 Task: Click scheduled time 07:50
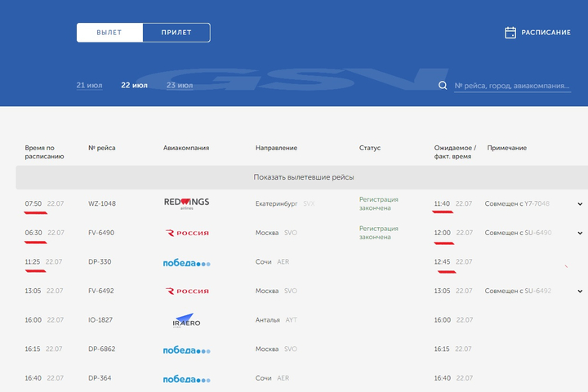[x=33, y=203]
